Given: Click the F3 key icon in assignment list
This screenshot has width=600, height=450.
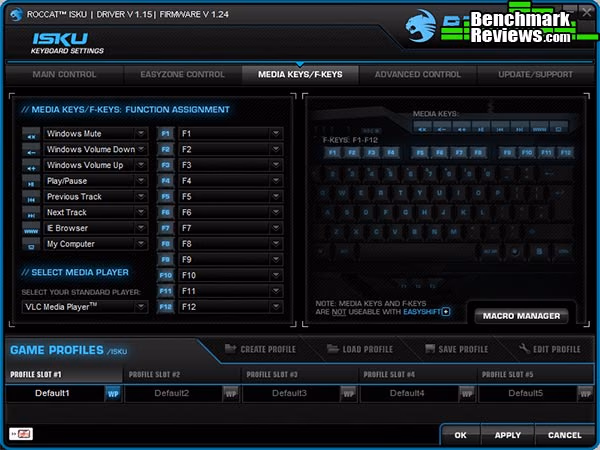Looking at the screenshot, I should [x=165, y=165].
